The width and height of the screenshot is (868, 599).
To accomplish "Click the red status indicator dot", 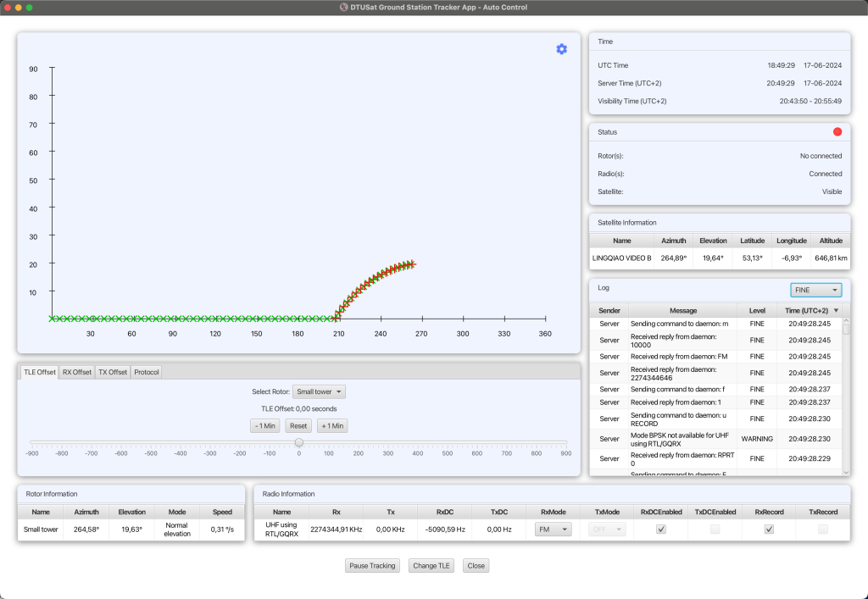I will tap(837, 131).
